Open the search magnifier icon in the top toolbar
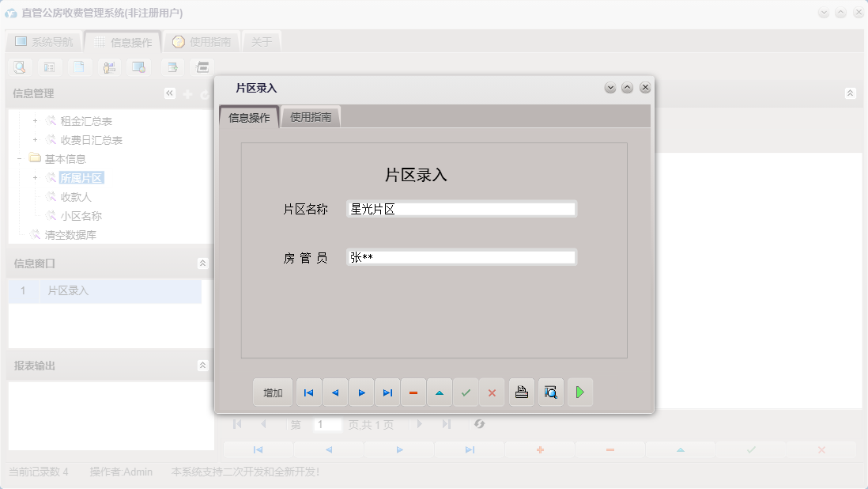Image resolution: width=868 pixels, height=489 pixels. coord(19,67)
